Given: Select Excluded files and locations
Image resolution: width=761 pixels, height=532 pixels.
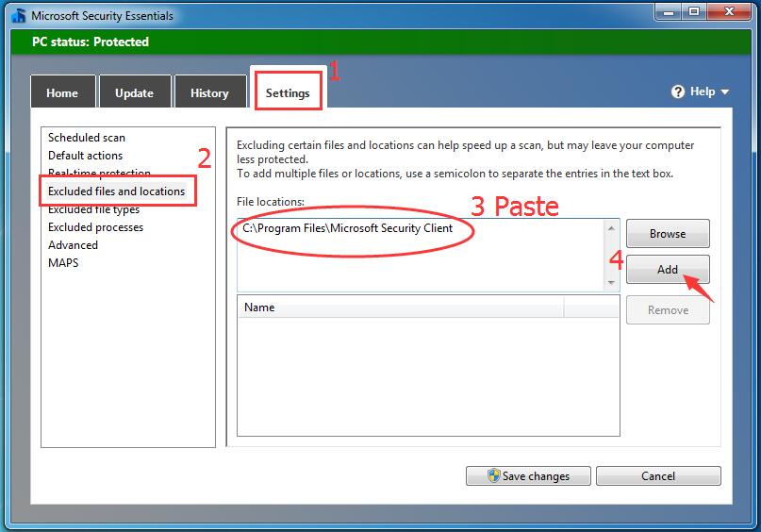Looking at the screenshot, I should click(117, 191).
